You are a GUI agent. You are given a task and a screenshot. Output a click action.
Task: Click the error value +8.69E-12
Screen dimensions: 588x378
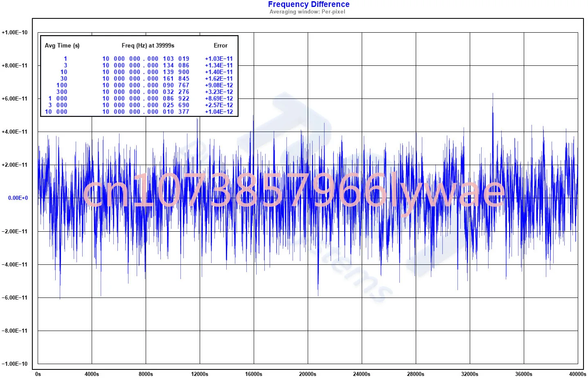click(219, 98)
